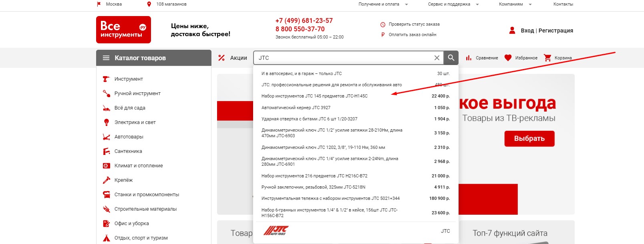Open comparison bar chart icon (Сравнение)
This screenshot has width=644, height=244.
[469, 58]
